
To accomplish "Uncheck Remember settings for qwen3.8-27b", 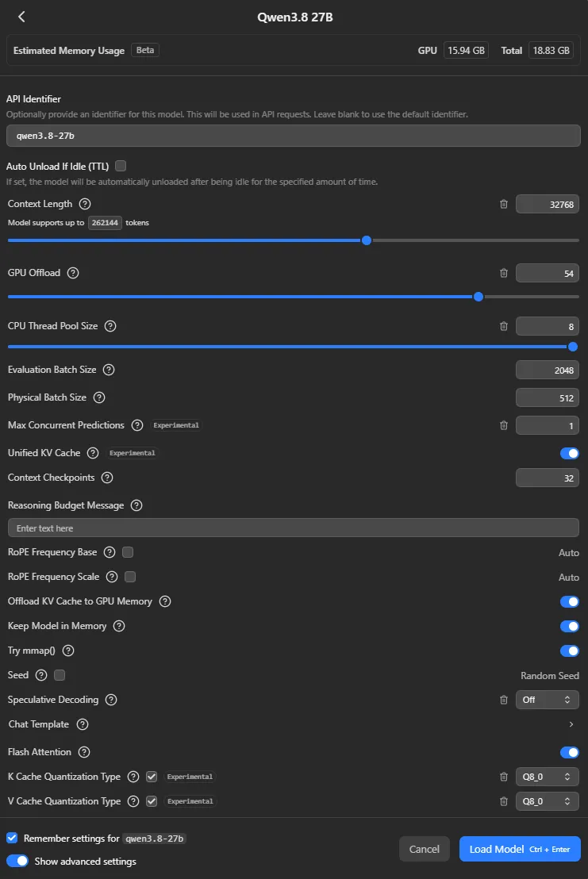I will click(x=12, y=838).
